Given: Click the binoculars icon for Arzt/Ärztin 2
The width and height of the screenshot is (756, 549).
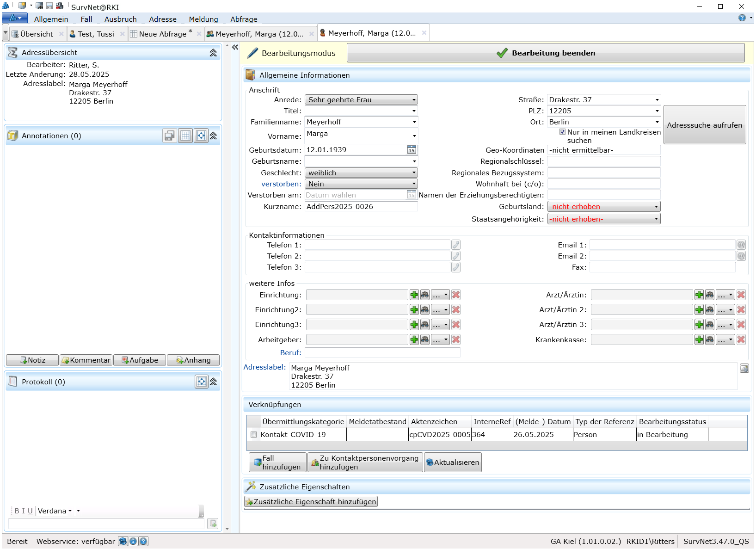Looking at the screenshot, I should point(710,310).
